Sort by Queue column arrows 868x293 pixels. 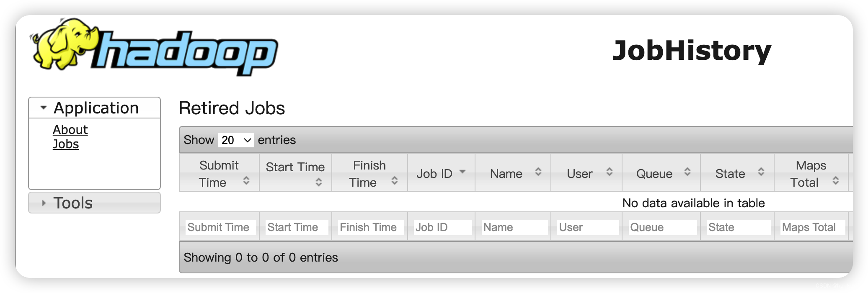point(687,172)
